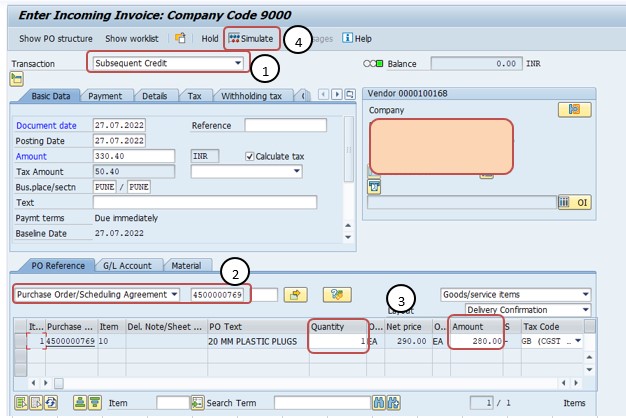Click the bank data icon in Vendor panel
This screenshot has height=418, width=626.
(x=374, y=186)
